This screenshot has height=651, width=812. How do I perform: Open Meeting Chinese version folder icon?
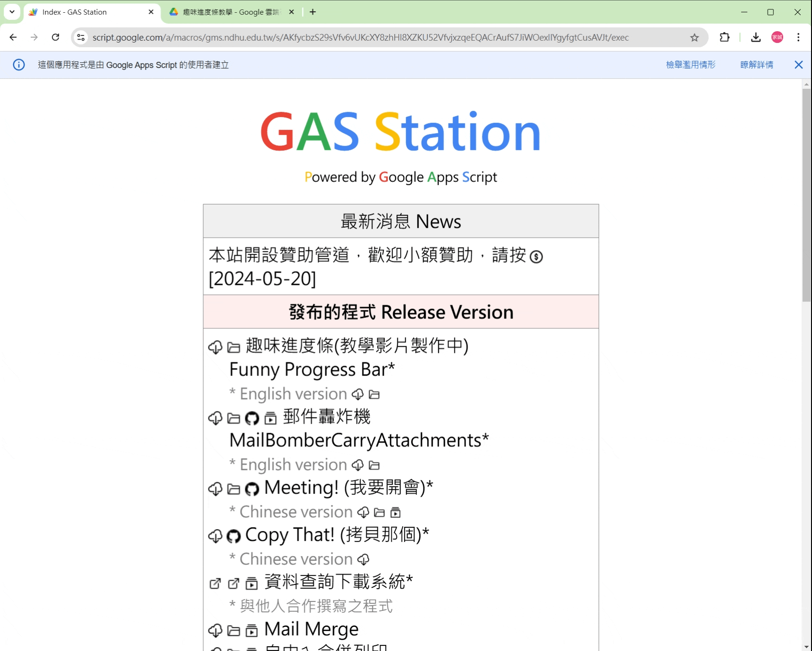380,512
